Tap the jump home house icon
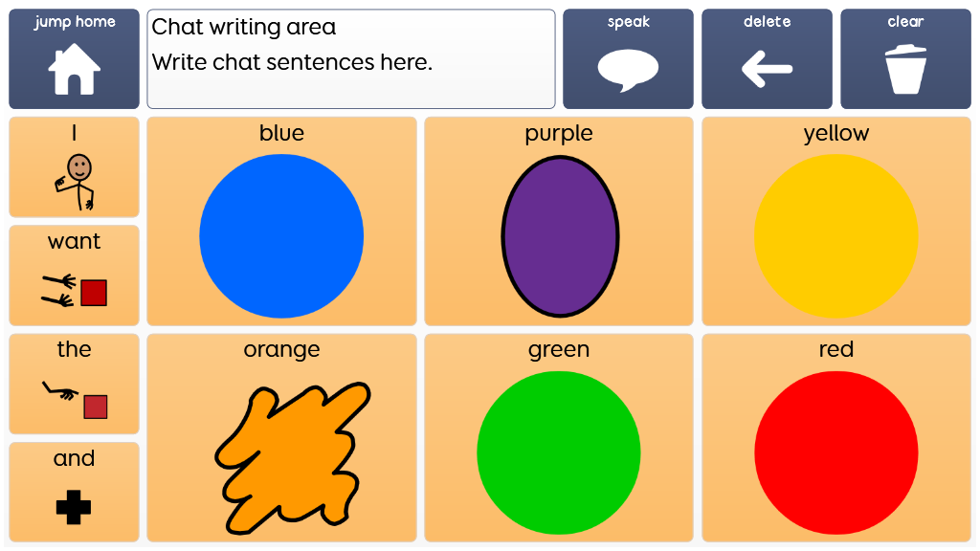 tap(74, 58)
